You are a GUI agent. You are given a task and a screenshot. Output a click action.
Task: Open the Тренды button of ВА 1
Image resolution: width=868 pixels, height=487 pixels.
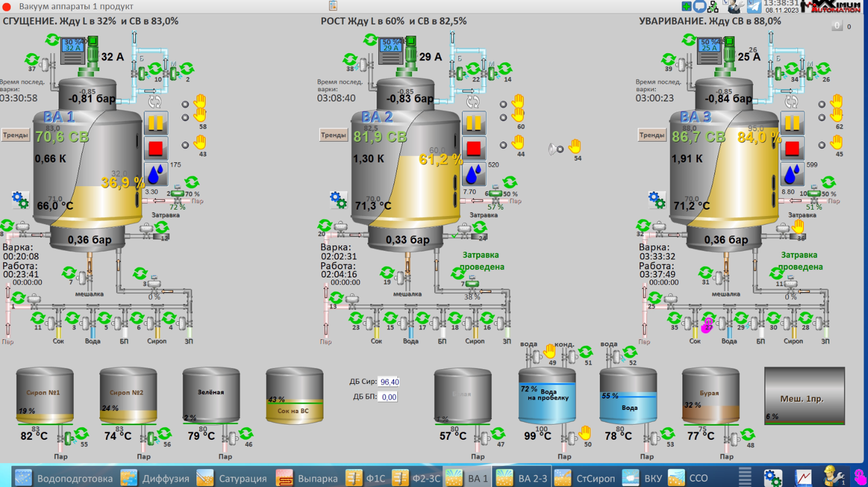pos(15,135)
